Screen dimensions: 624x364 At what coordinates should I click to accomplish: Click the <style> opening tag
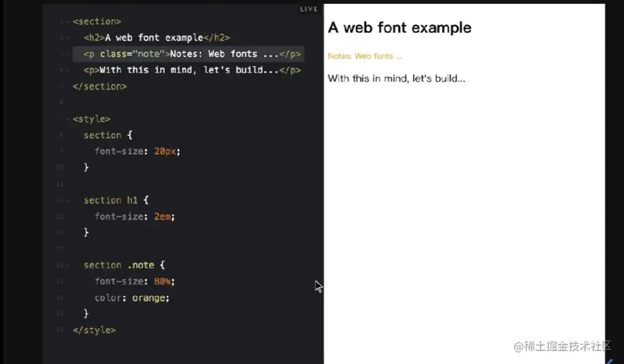click(91, 119)
